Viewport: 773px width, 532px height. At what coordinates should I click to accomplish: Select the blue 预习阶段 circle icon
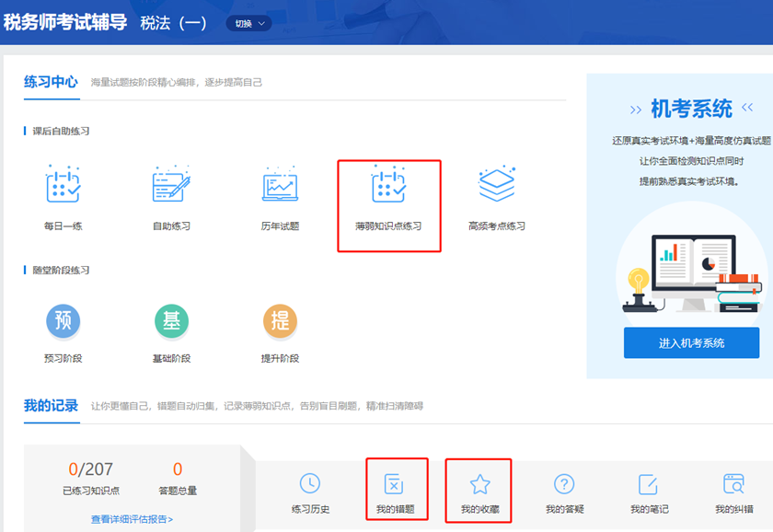point(63,320)
